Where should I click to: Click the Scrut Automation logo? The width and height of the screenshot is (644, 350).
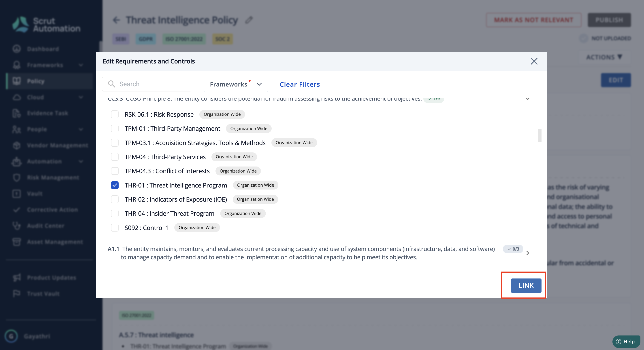pos(46,24)
